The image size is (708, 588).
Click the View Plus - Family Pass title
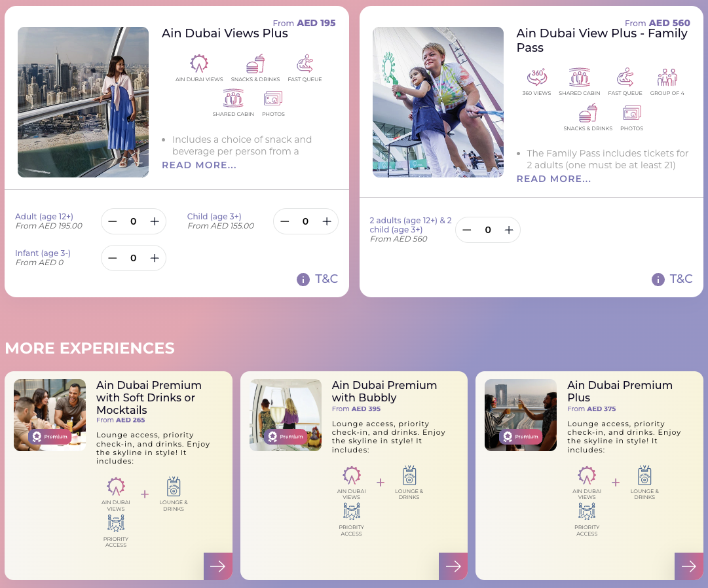click(602, 40)
